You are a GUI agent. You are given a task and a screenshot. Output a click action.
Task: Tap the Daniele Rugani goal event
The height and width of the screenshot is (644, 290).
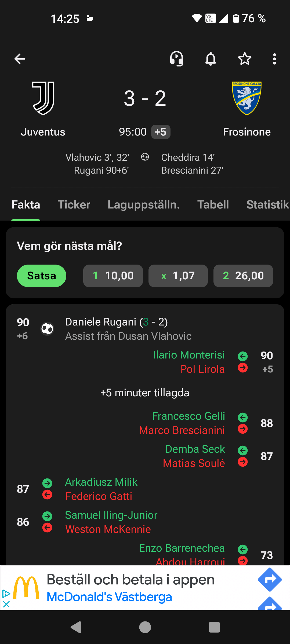(x=117, y=322)
